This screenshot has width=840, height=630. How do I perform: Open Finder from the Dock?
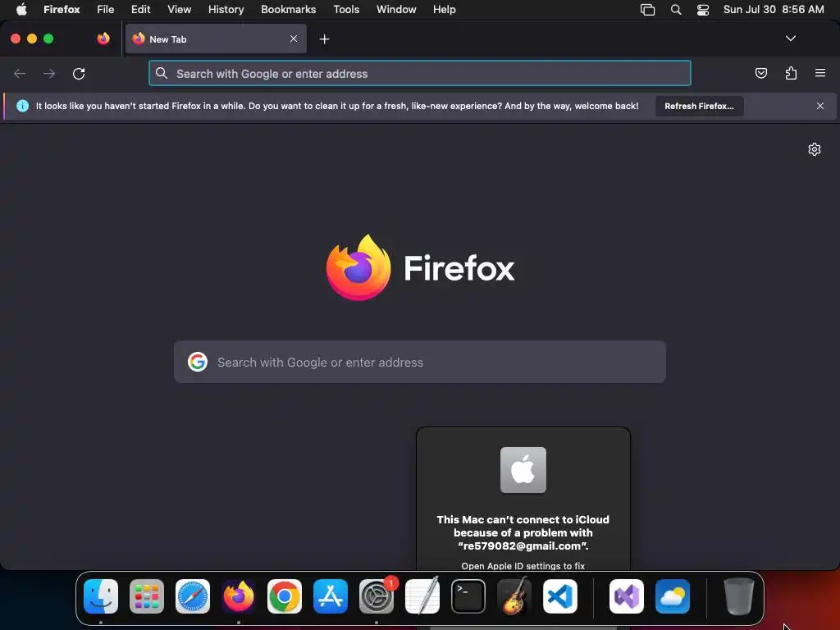tap(101, 596)
